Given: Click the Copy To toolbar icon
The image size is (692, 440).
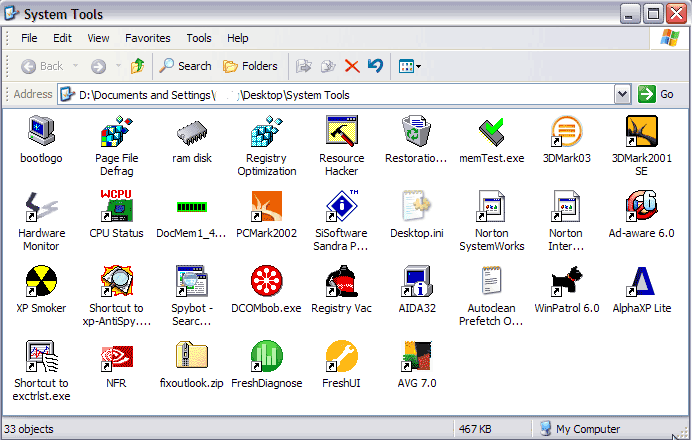Looking at the screenshot, I should [328, 66].
